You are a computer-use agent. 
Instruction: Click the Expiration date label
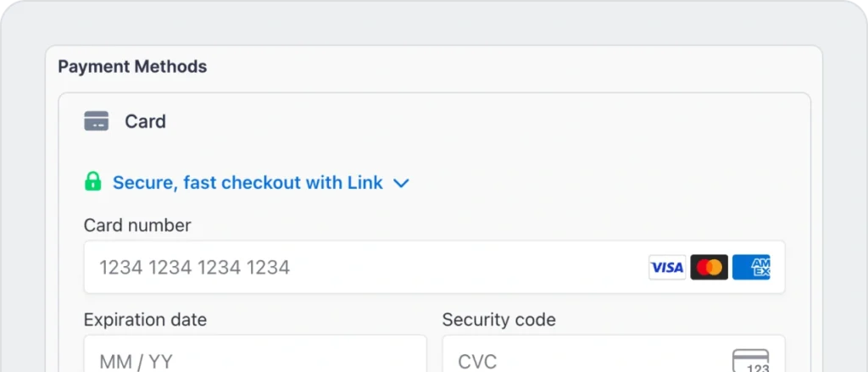[145, 319]
